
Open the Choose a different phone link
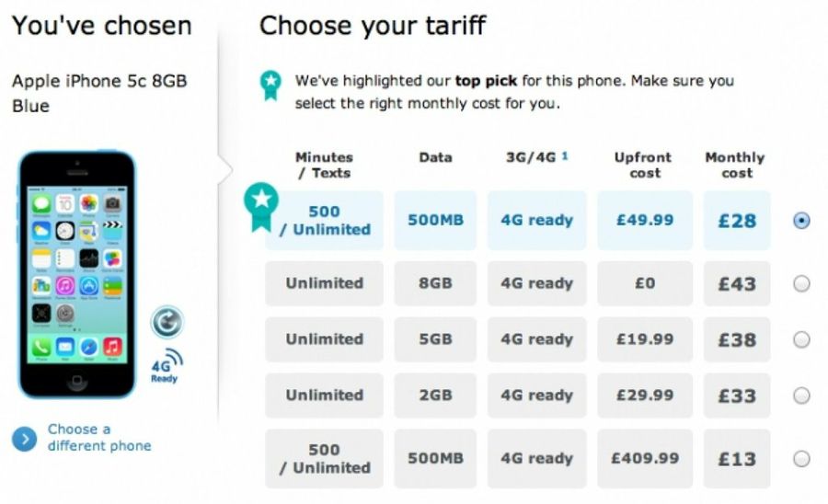(98, 438)
